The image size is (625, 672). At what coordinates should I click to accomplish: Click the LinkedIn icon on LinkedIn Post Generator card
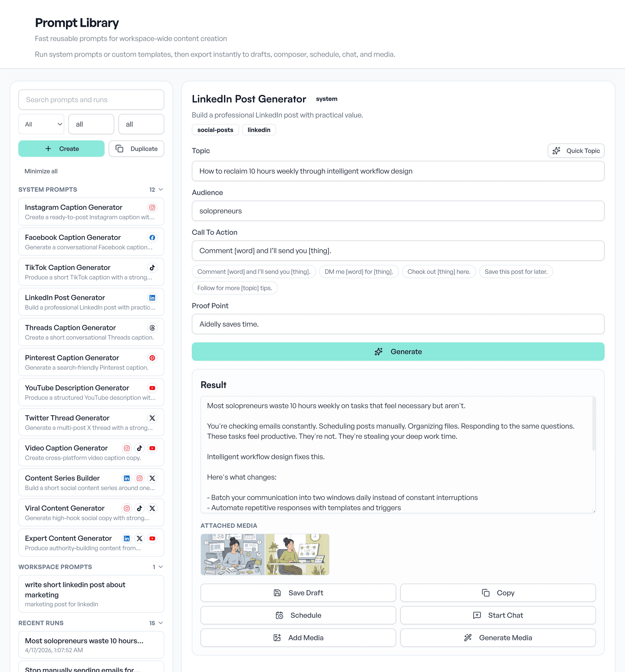152,298
